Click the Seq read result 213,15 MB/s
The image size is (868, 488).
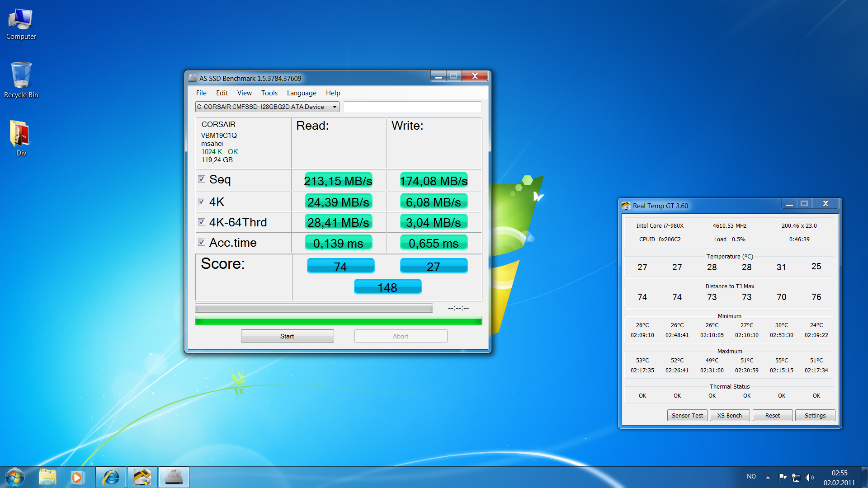(338, 181)
